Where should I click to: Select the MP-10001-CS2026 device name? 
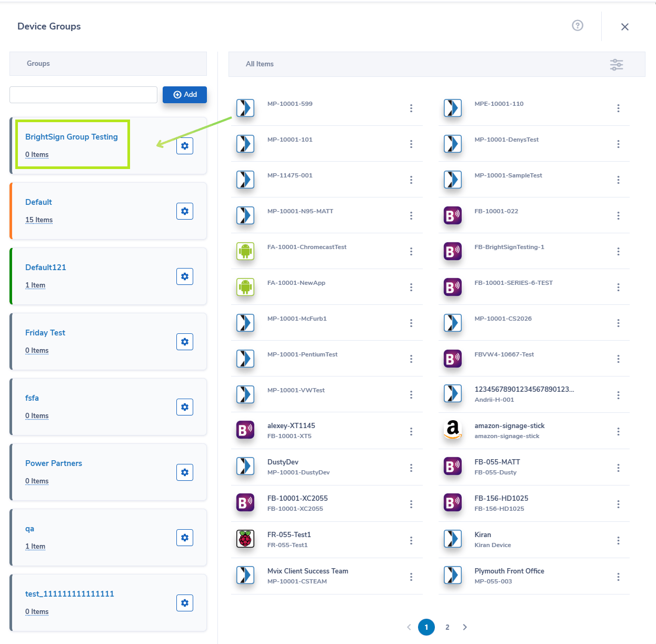tap(503, 319)
